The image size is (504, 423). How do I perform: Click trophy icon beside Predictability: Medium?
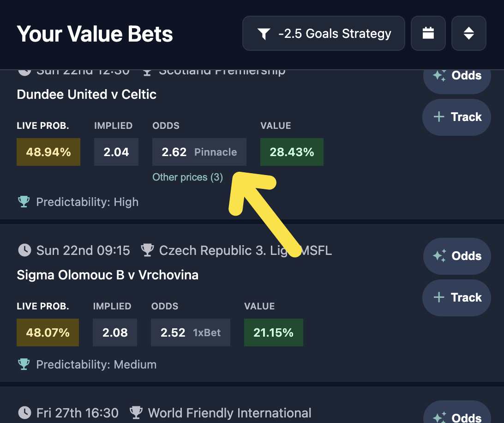coord(24,364)
